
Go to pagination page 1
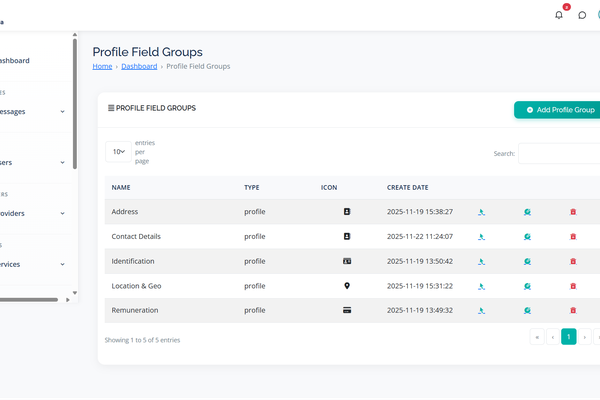(568, 337)
